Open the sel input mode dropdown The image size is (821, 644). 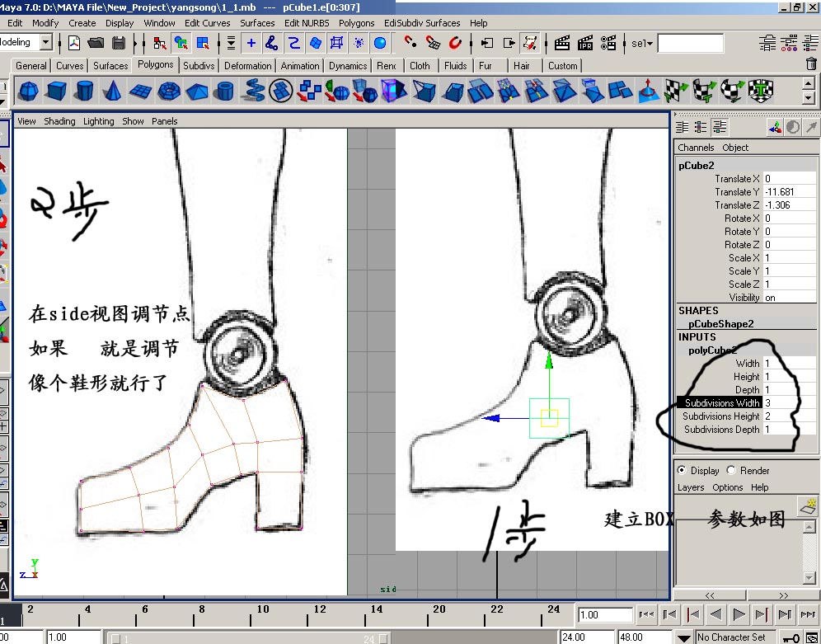click(642, 43)
